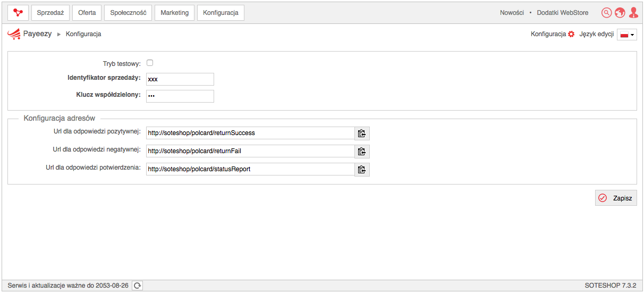The image size is (644, 293).
Task: Click the refresh icon beside update date
Action: tap(137, 286)
